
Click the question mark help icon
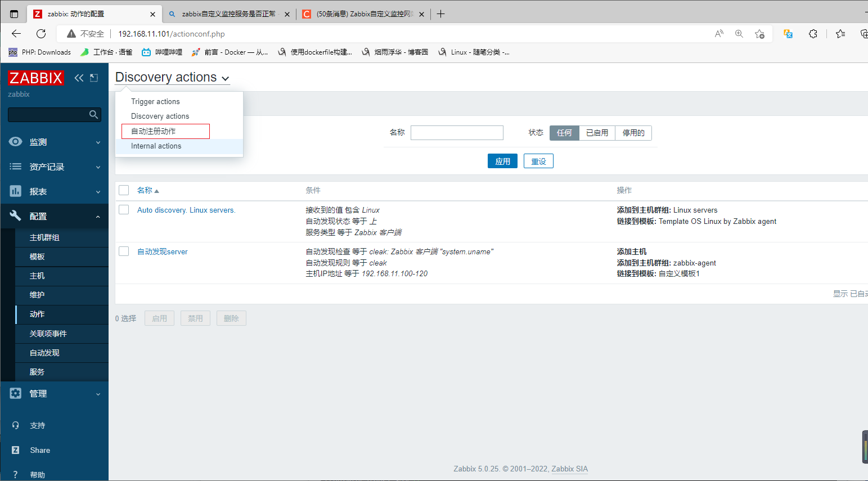click(x=16, y=475)
